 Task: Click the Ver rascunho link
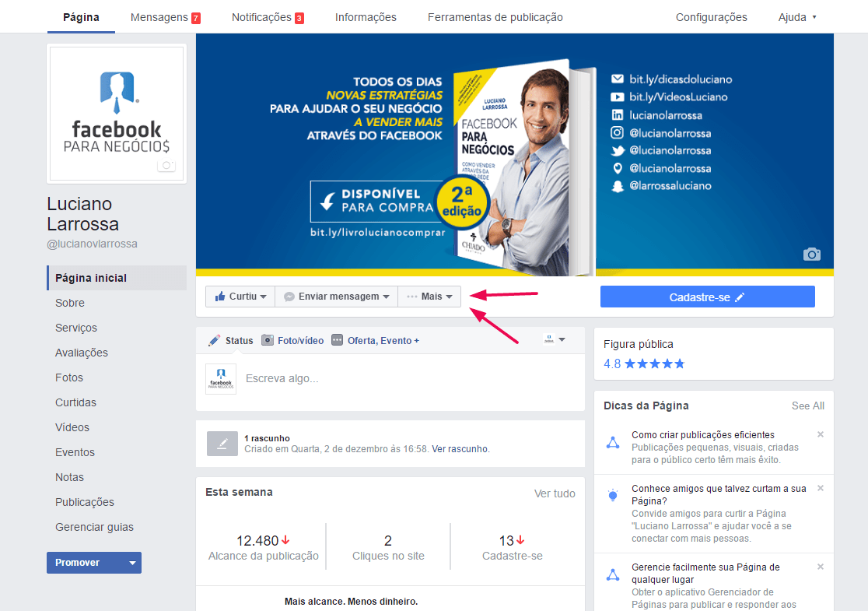tap(460, 448)
